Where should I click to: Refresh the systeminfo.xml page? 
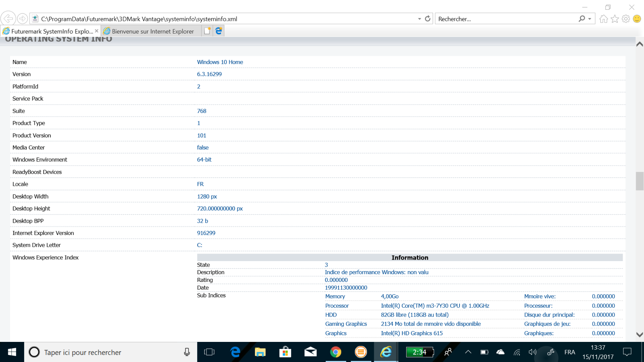[427, 19]
